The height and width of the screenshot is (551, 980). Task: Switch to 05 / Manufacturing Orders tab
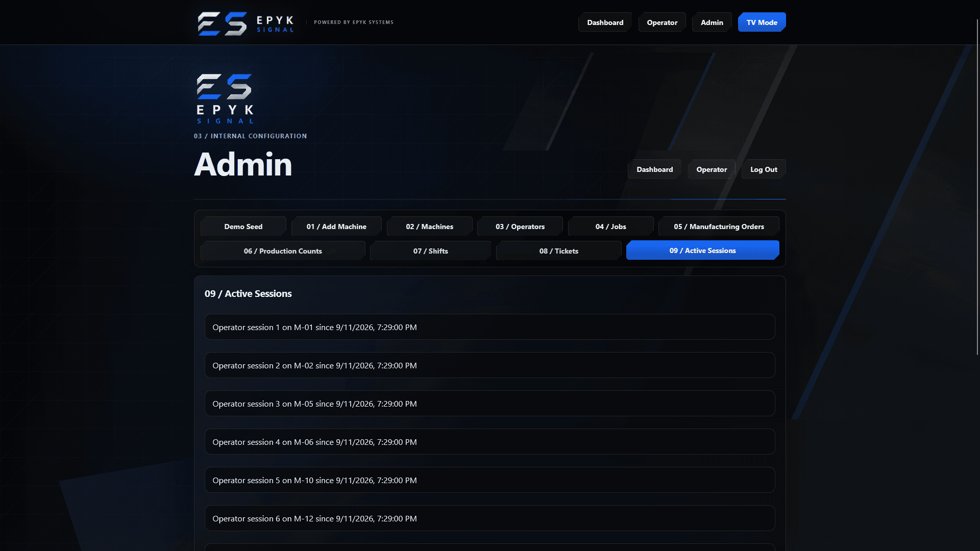pyautogui.click(x=719, y=227)
